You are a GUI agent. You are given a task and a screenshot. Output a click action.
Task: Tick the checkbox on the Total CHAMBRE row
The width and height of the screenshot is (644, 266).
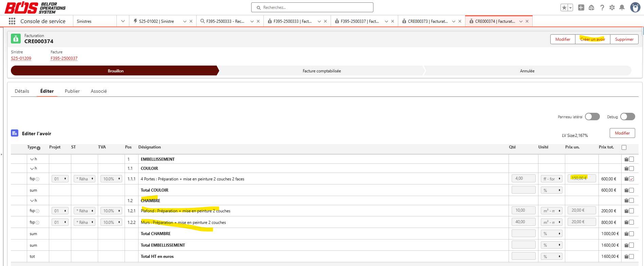tap(631, 234)
